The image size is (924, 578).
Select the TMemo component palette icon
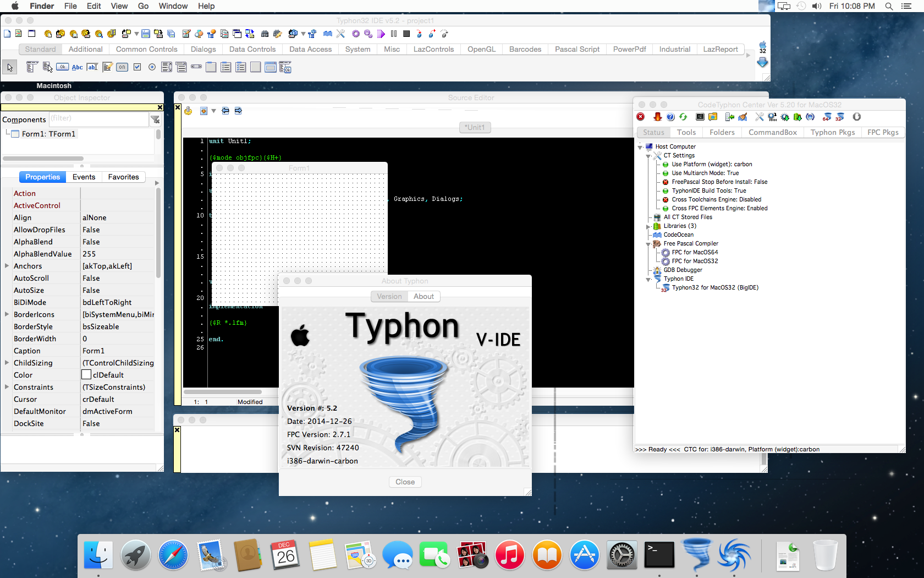pyautogui.click(x=107, y=67)
